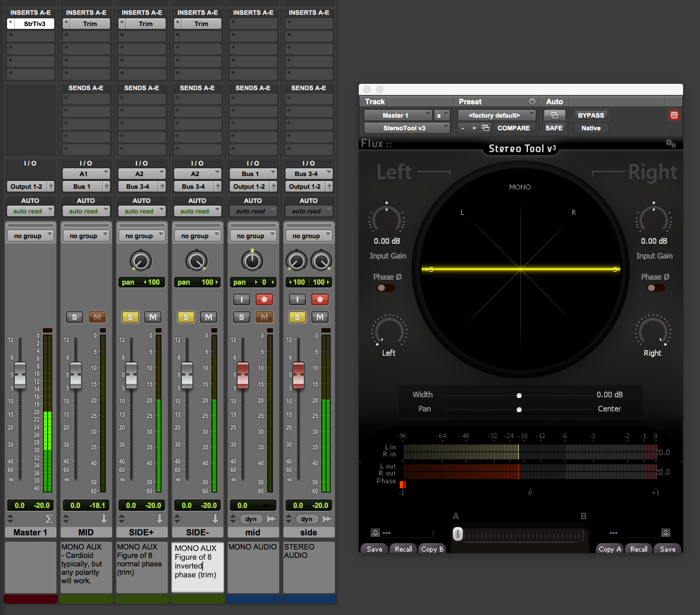700x615 pixels.
Task: Click down arrow icon on MID track
Action: point(104,519)
